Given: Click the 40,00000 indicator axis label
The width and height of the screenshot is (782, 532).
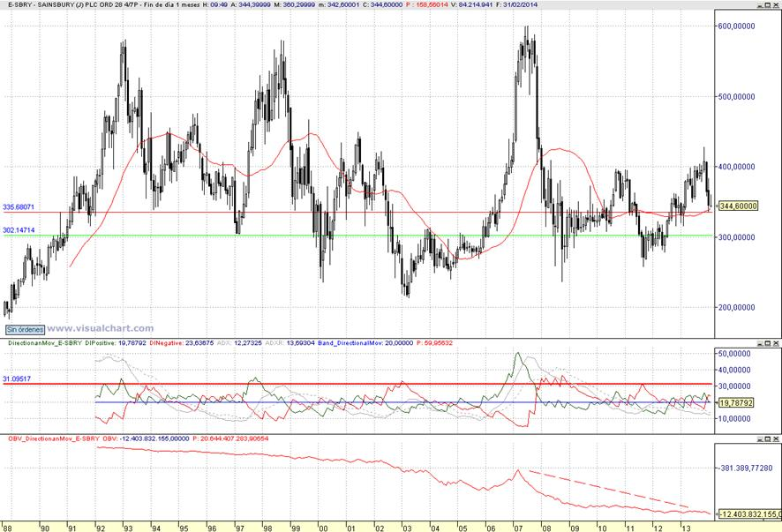Looking at the screenshot, I should [x=734, y=370].
